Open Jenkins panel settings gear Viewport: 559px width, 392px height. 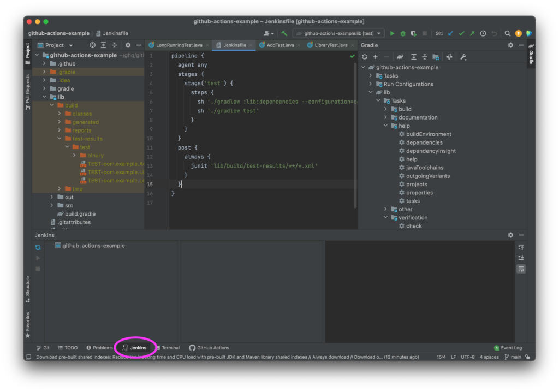coord(510,235)
